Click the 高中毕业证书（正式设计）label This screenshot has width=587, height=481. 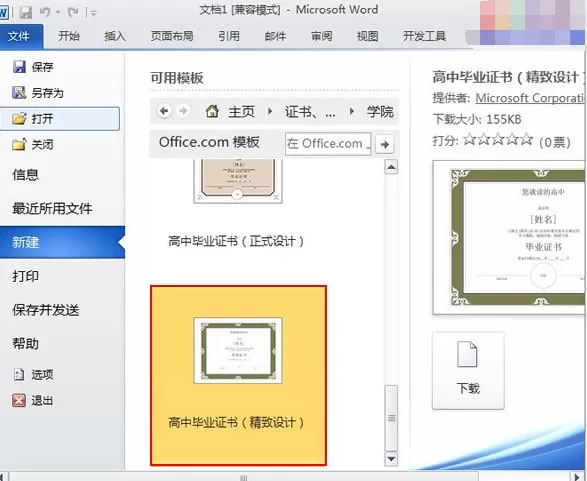coord(236,241)
